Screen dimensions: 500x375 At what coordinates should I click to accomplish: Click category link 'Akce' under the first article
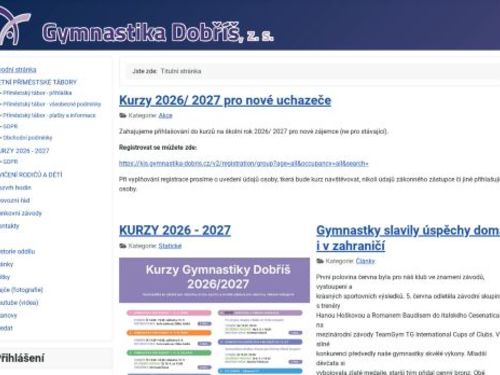pyautogui.click(x=165, y=115)
